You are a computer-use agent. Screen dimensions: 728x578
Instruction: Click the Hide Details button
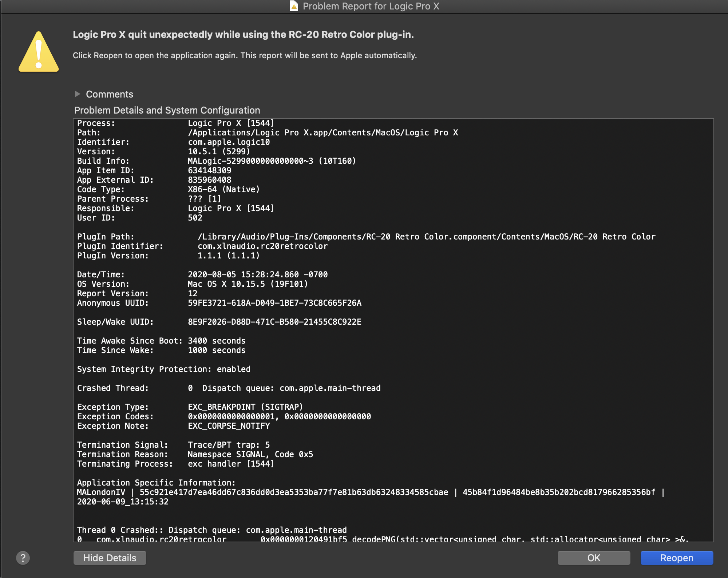pyautogui.click(x=110, y=558)
